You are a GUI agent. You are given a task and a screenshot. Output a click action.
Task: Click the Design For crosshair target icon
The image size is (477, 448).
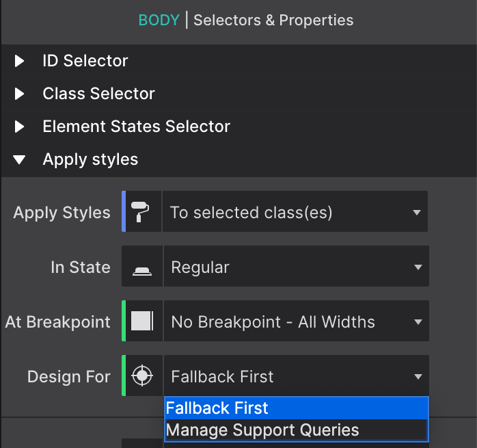pos(142,375)
